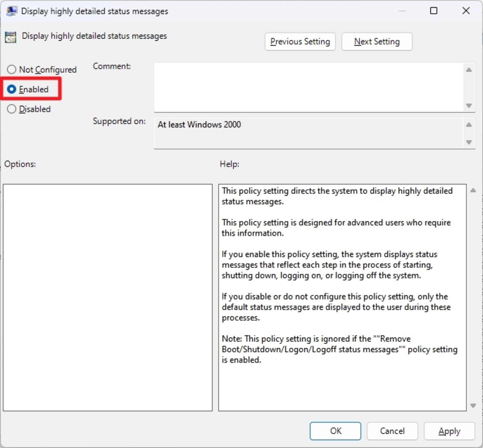483x448 pixels.
Task: Click the policy setting icon beside the heading
Action: pyautogui.click(x=11, y=37)
